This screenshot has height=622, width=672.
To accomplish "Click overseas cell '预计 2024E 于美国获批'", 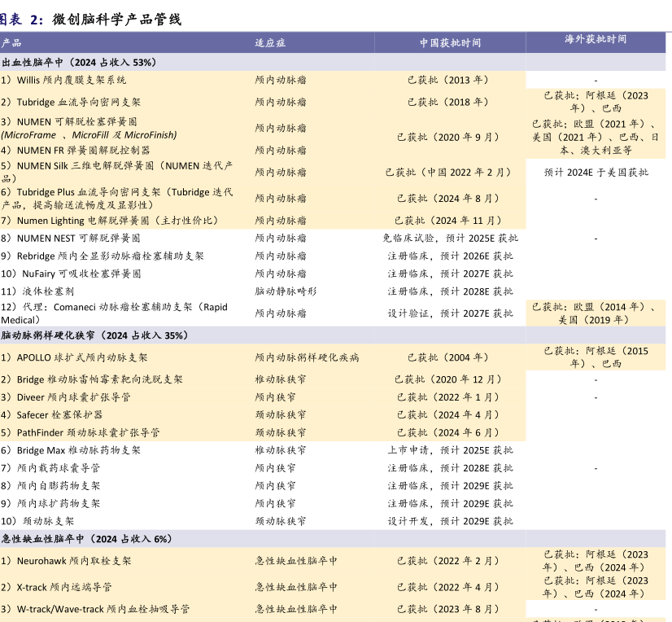I will click(596, 173).
